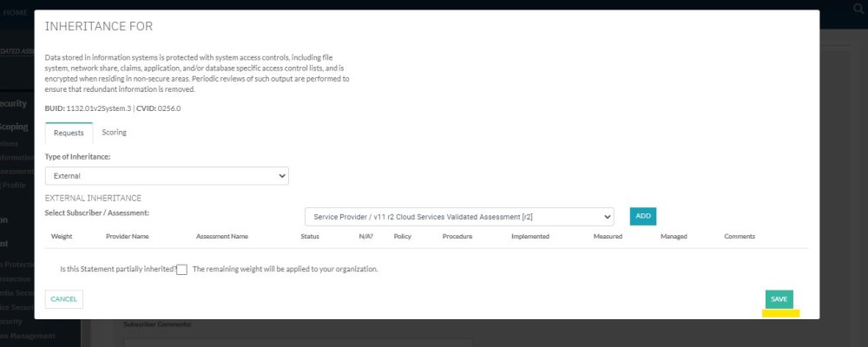Open the HOME navigation item
Screen dimensions: 868x347
16,13
